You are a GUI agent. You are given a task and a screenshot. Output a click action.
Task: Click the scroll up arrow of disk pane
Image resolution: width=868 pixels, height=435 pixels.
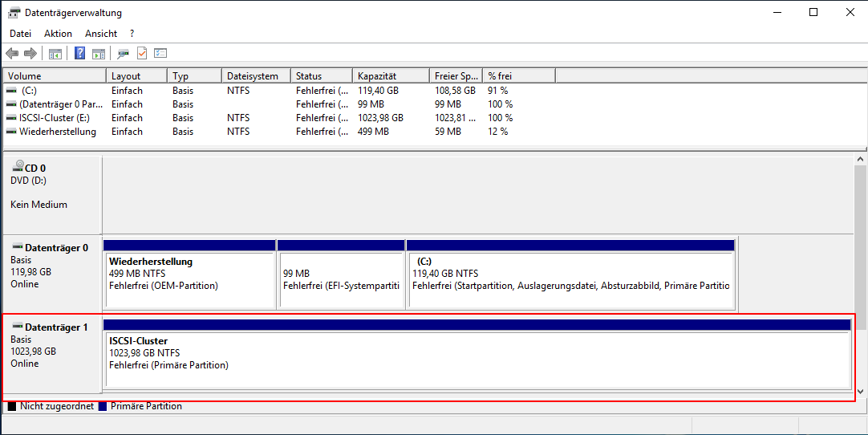(x=860, y=160)
